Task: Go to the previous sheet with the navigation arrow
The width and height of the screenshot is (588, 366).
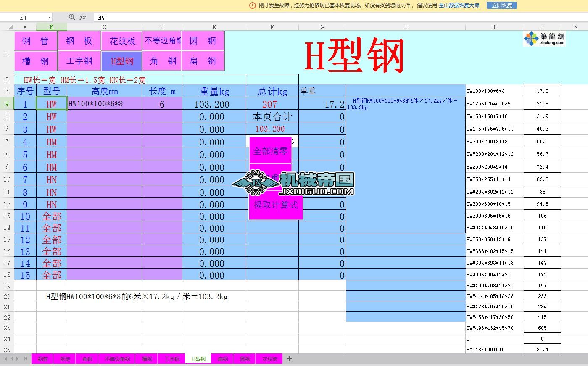Action: 12,359
